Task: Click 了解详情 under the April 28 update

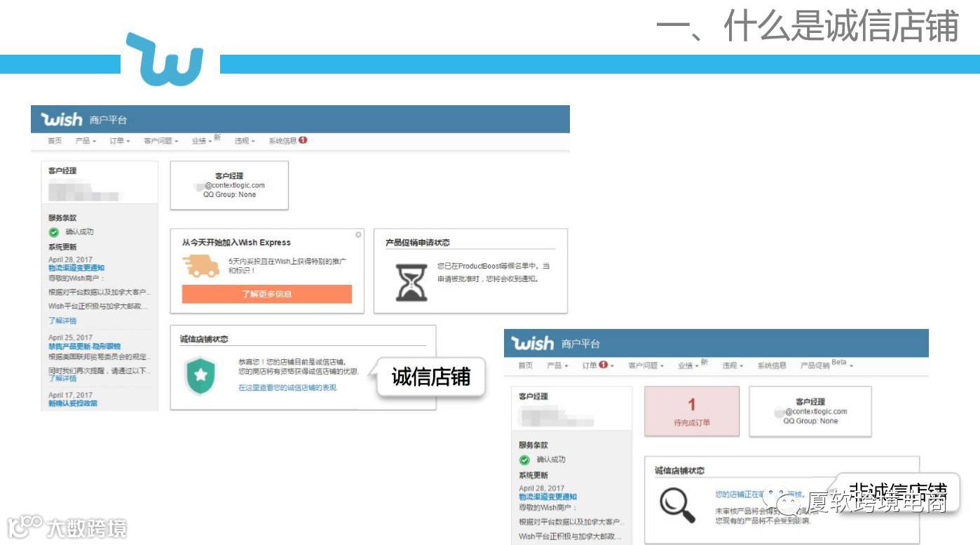Action: pyautogui.click(x=62, y=321)
